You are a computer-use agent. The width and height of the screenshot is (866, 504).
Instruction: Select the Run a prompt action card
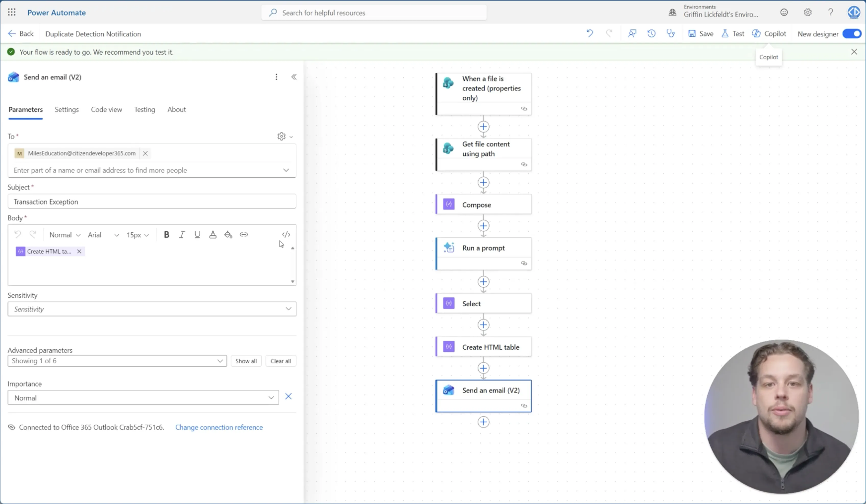pos(484,253)
